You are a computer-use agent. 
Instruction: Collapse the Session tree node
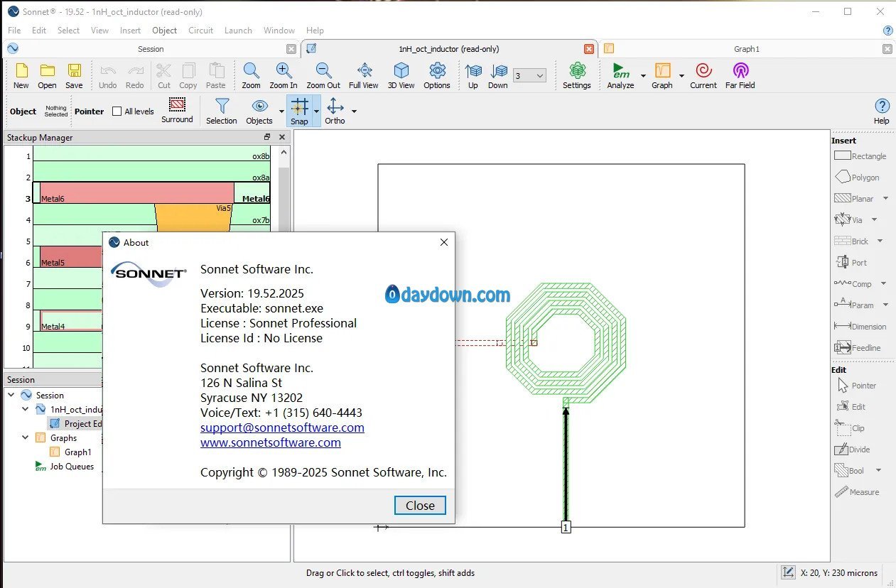tap(11, 395)
